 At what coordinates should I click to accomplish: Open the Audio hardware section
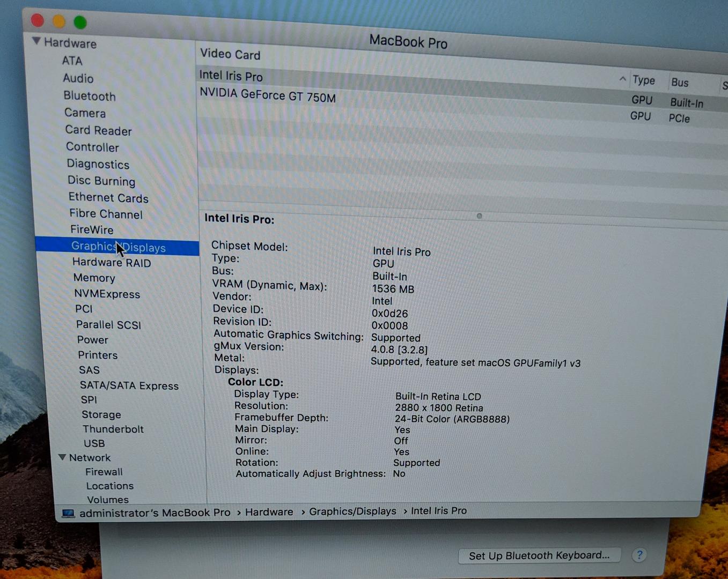[78, 78]
